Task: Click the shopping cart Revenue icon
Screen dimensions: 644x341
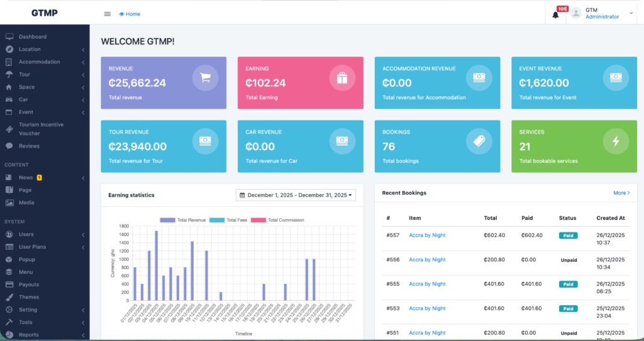Action: coord(205,78)
